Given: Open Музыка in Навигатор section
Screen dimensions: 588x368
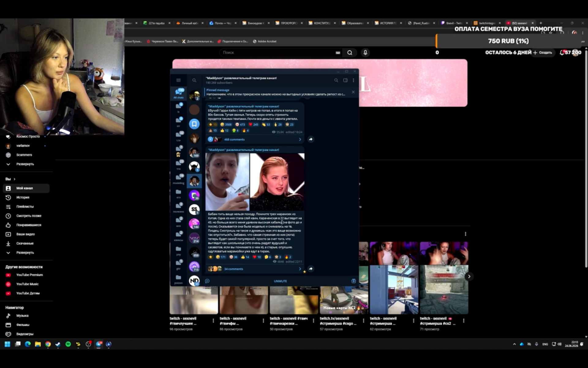Looking at the screenshot, I should click(x=26, y=316).
